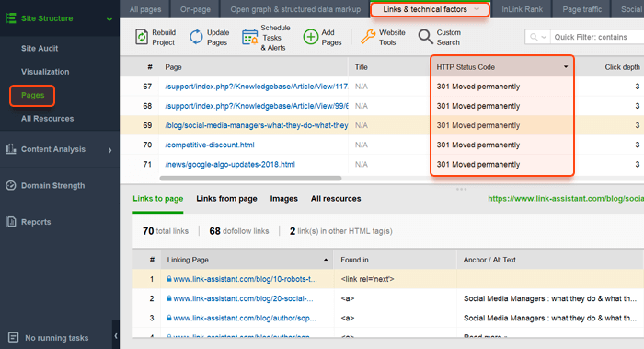644x349 pixels.
Task: Open Schedule Tasks & Alerts calendar icon
Action: point(249,38)
